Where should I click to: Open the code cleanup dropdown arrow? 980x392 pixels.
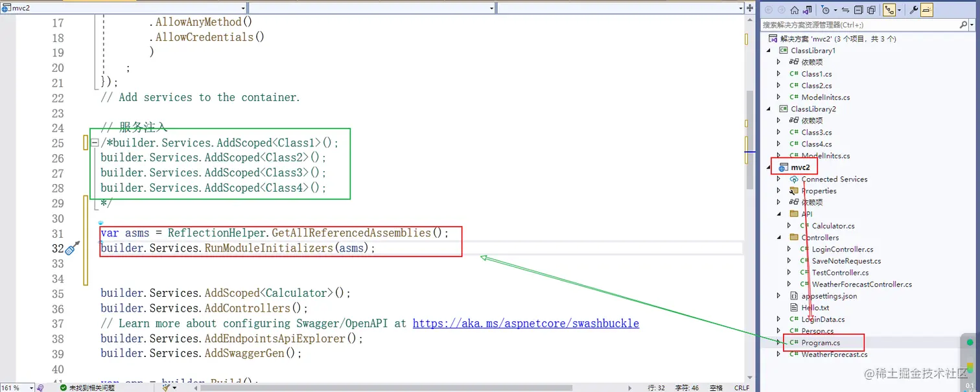174,387
